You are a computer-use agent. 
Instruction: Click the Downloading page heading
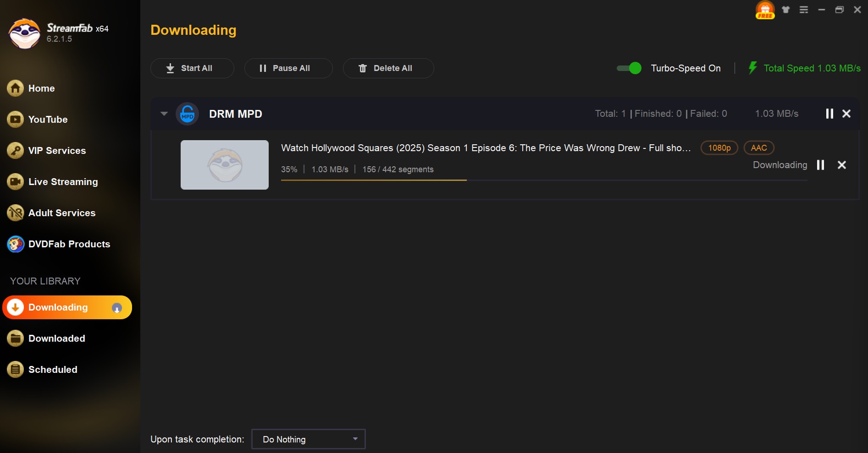[194, 30]
